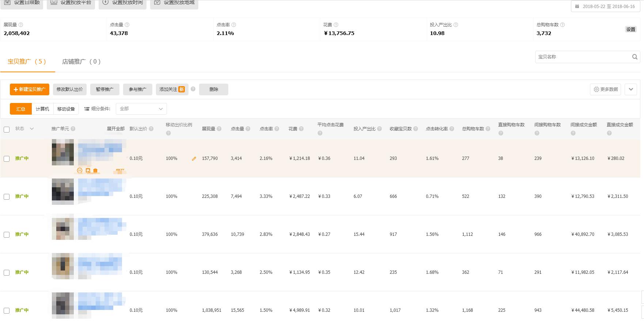Select checkbox for the 379,636 impressions row
644x322 pixels.
click(x=7, y=235)
